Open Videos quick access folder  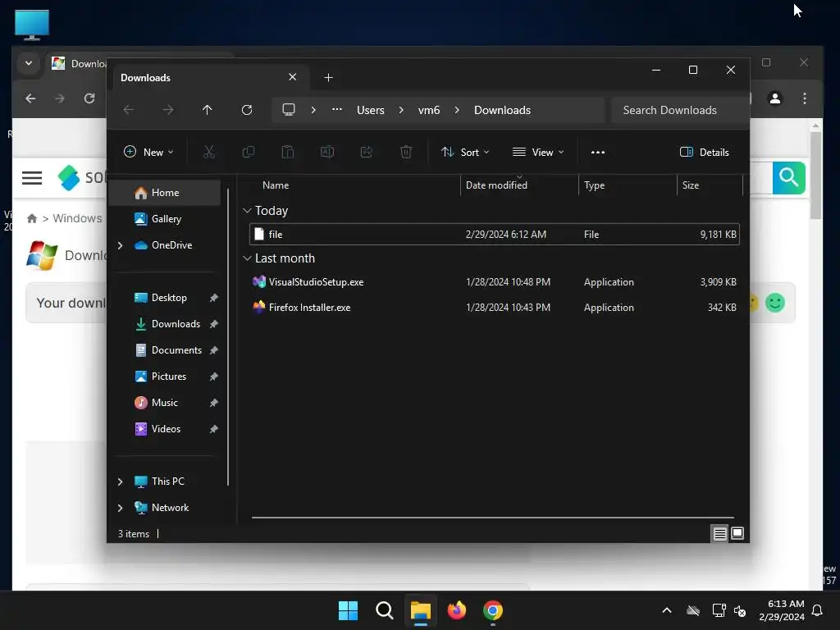pyautogui.click(x=165, y=429)
